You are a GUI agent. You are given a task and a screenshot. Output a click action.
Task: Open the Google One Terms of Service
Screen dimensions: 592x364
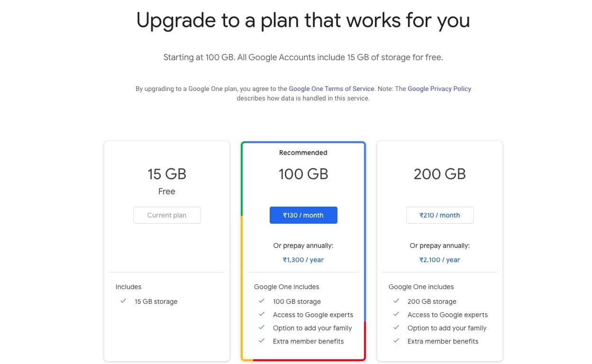click(x=331, y=89)
